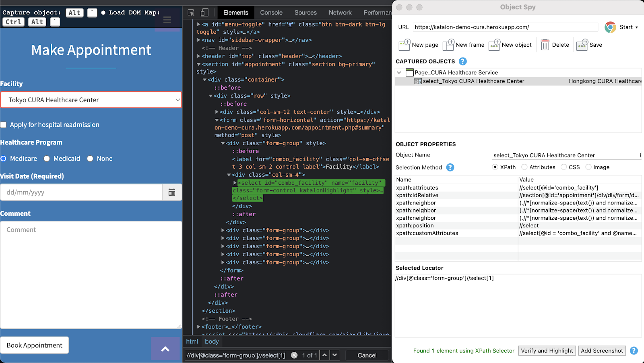
Task: Click the body breadcrumb in DevTools
Action: [x=212, y=341]
